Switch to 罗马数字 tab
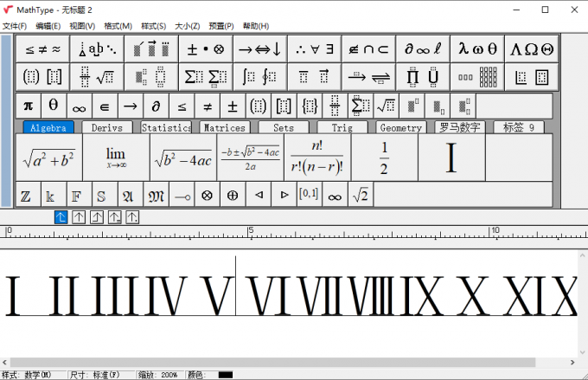This screenshot has width=588, height=380. click(x=460, y=127)
